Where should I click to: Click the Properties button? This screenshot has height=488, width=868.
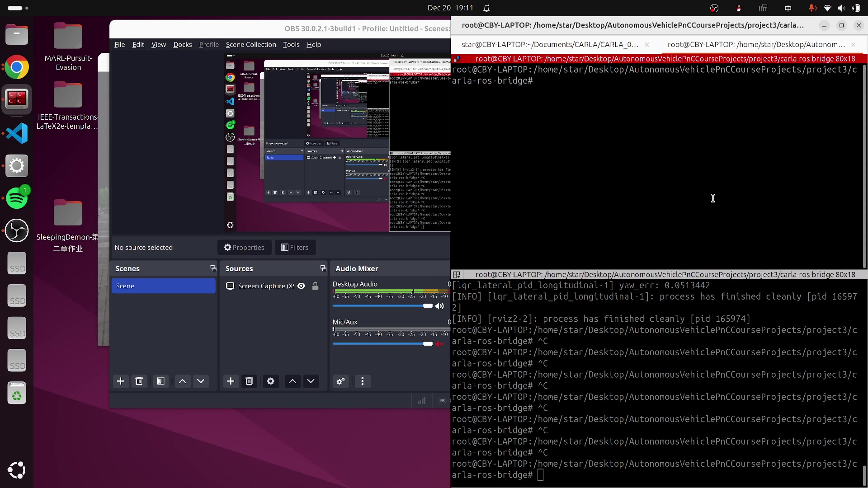click(x=244, y=248)
